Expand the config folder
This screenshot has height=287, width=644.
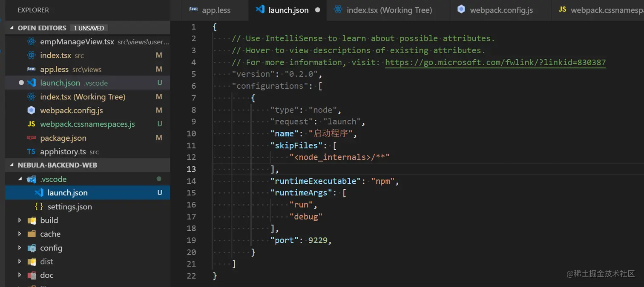20,248
